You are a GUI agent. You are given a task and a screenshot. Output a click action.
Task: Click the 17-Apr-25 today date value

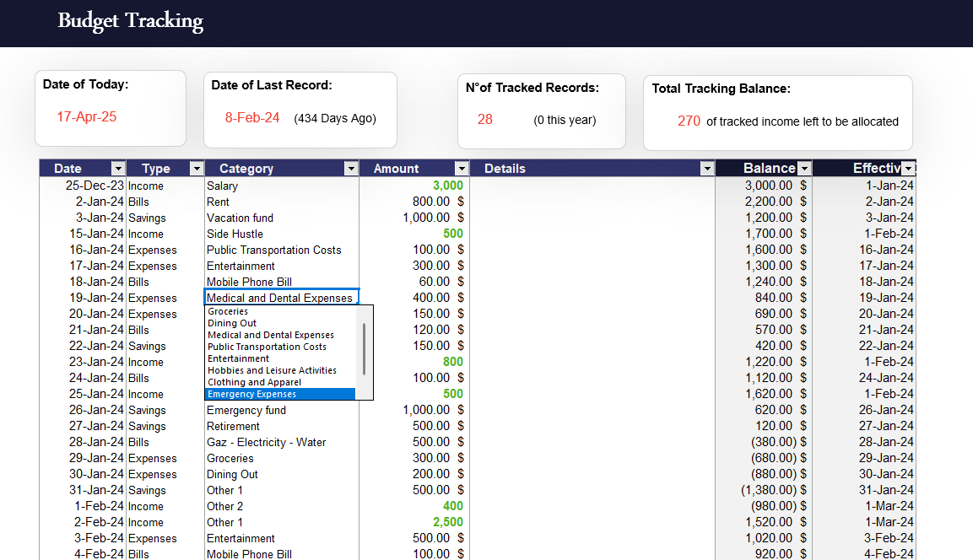pyautogui.click(x=86, y=117)
